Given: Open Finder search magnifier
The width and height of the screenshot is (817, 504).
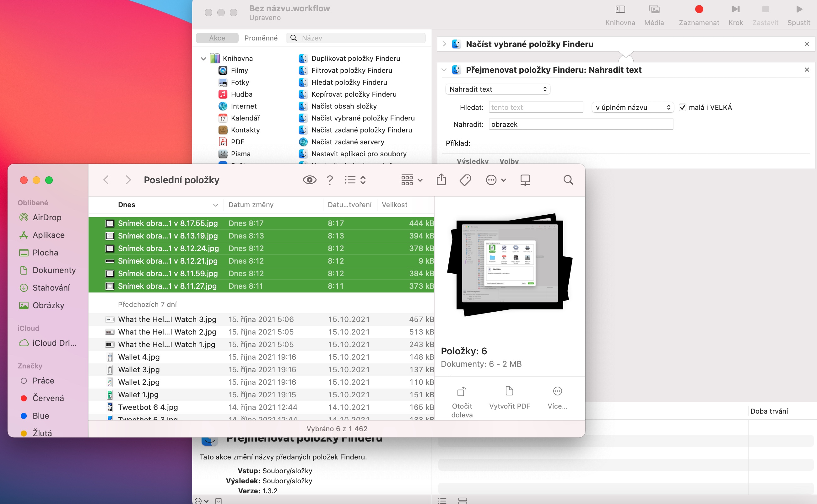Looking at the screenshot, I should point(568,180).
